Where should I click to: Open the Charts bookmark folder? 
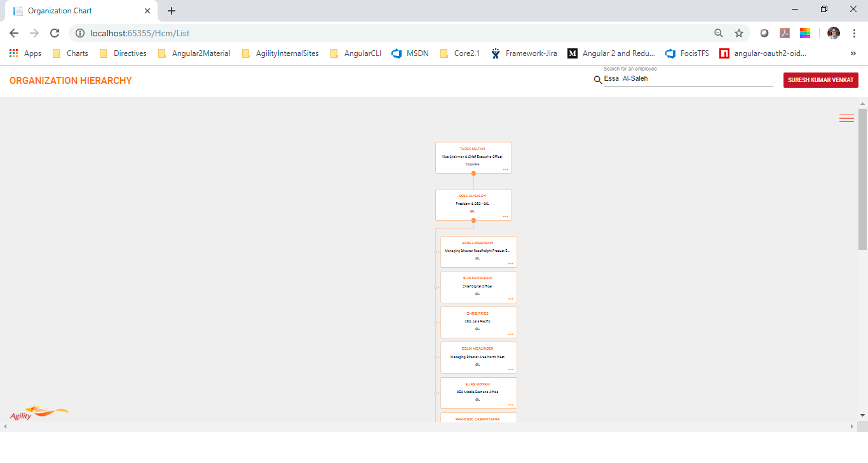(70, 53)
